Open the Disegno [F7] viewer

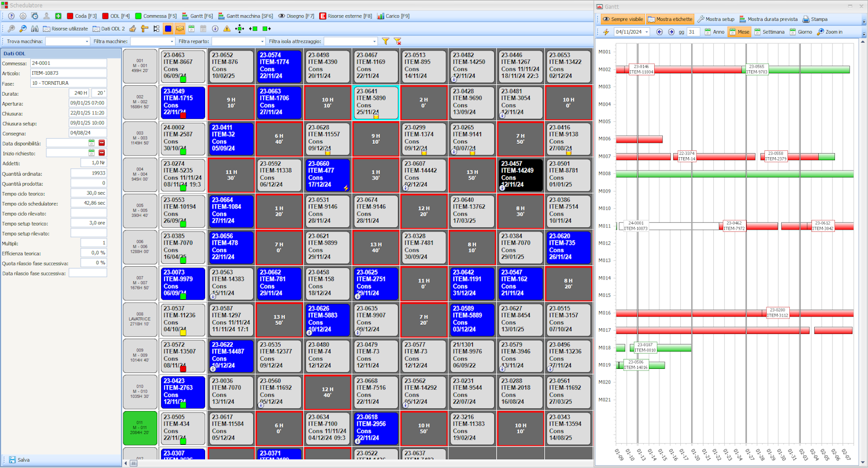click(x=297, y=16)
